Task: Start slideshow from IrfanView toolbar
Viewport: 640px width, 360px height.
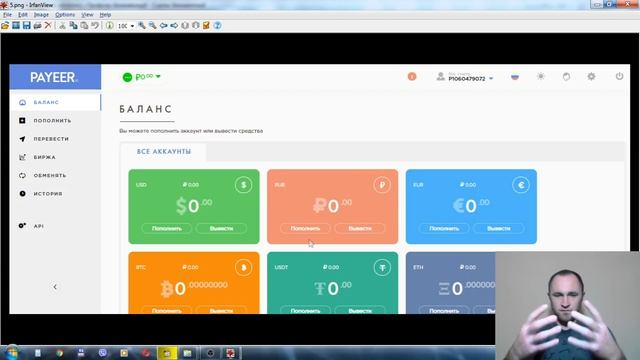Action: (x=16, y=25)
